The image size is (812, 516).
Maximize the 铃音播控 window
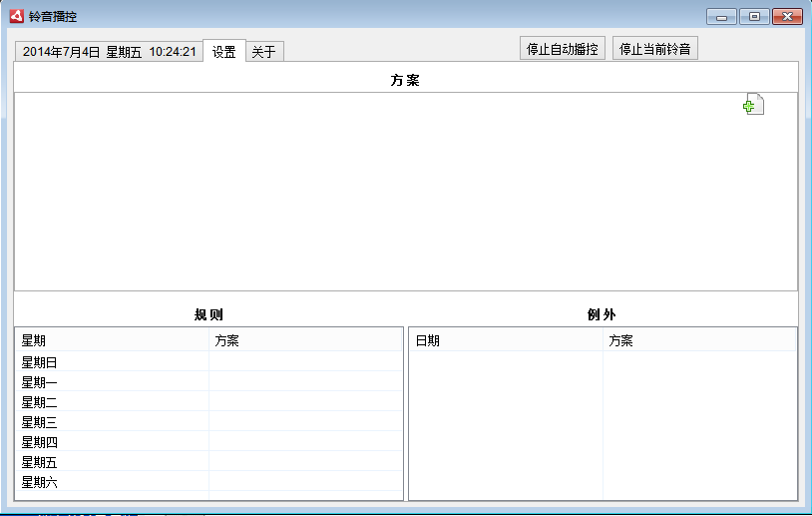[x=754, y=17]
